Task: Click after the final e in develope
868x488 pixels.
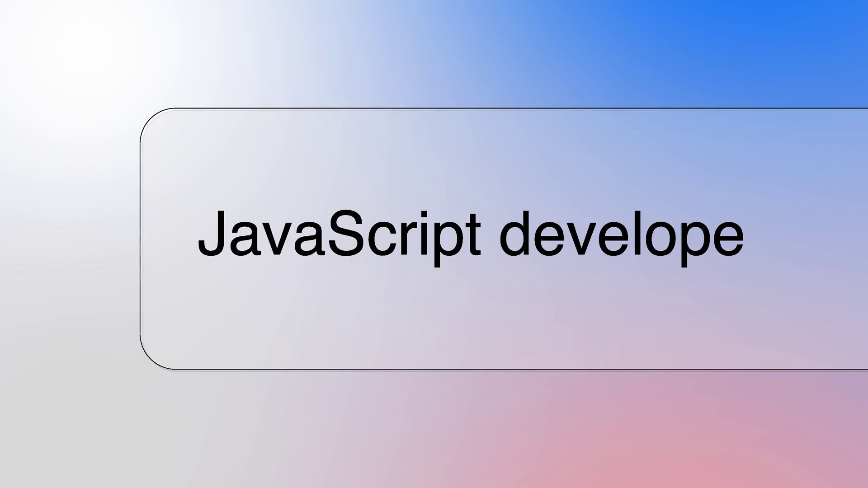Action: pyautogui.click(x=746, y=235)
